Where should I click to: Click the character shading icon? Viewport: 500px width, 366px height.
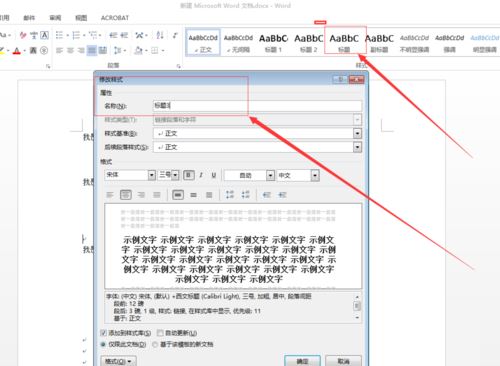click(x=33, y=50)
